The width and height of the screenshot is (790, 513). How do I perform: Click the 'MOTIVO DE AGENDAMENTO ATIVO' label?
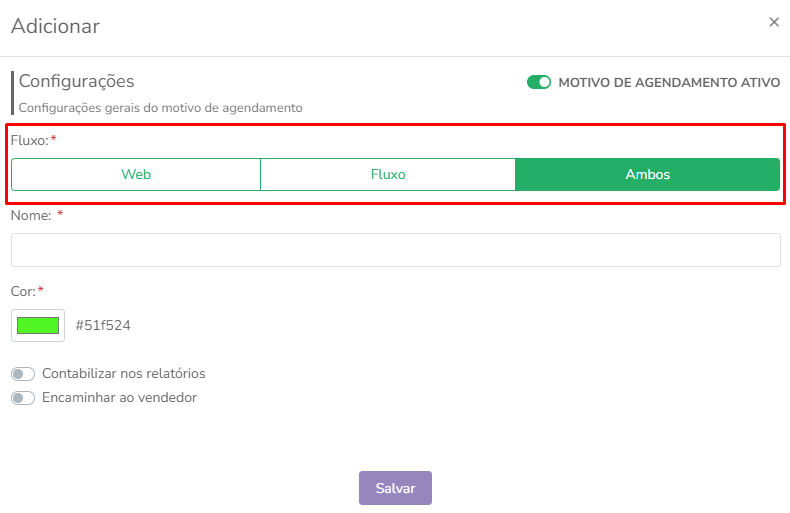coord(669,82)
